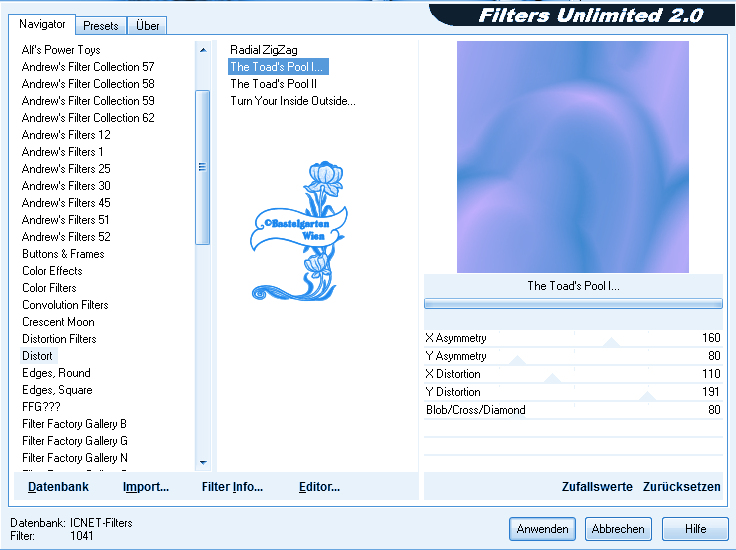Select Andrew's Filters 51 category

coord(66,220)
